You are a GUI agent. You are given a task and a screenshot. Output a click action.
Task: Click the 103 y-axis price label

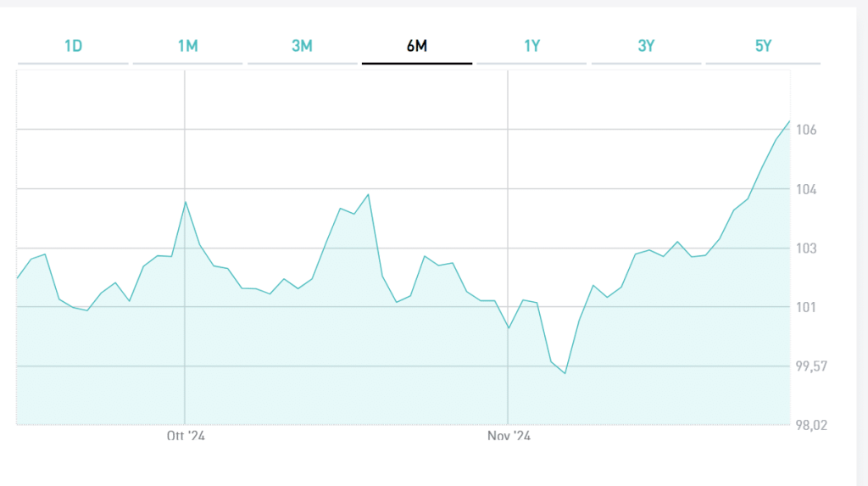[x=805, y=249]
